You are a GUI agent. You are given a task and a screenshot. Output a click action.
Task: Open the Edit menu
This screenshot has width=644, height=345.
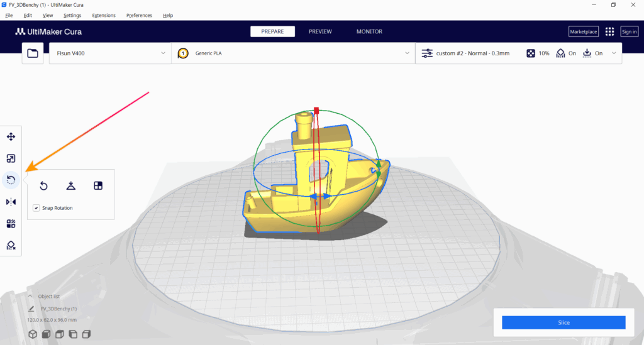[x=28, y=15]
